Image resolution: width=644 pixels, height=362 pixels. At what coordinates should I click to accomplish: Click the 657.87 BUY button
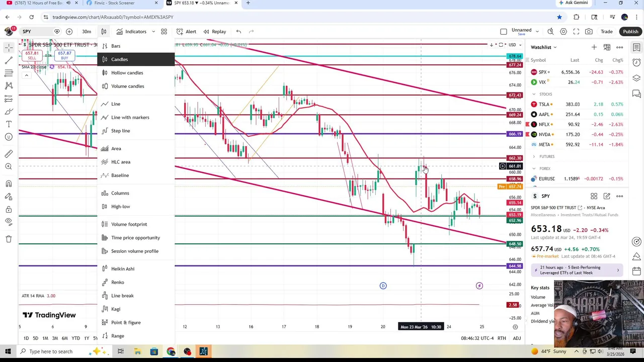(64, 55)
